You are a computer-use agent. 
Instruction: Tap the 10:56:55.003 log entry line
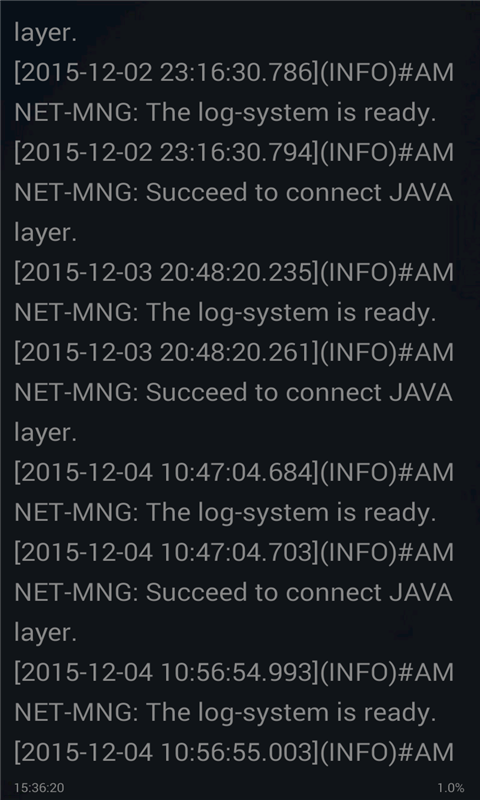click(234, 753)
